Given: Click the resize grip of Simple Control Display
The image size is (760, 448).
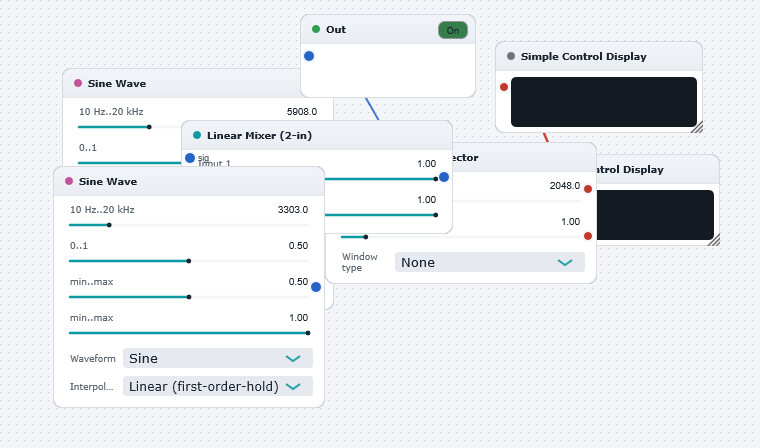Looking at the screenshot, I should coord(697,127).
